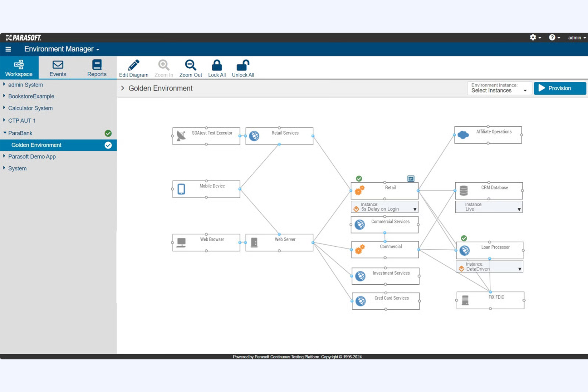Viewport: 588px width, 392px height.
Task: Expand the admin System tree node
Action: tap(4, 85)
